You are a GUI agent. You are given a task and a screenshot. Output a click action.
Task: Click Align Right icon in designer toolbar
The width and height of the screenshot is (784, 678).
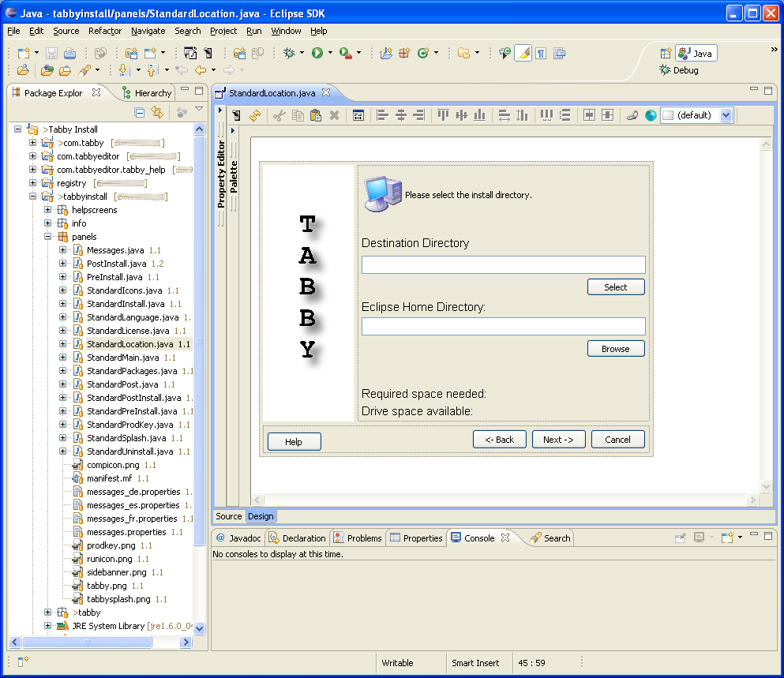point(419,115)
